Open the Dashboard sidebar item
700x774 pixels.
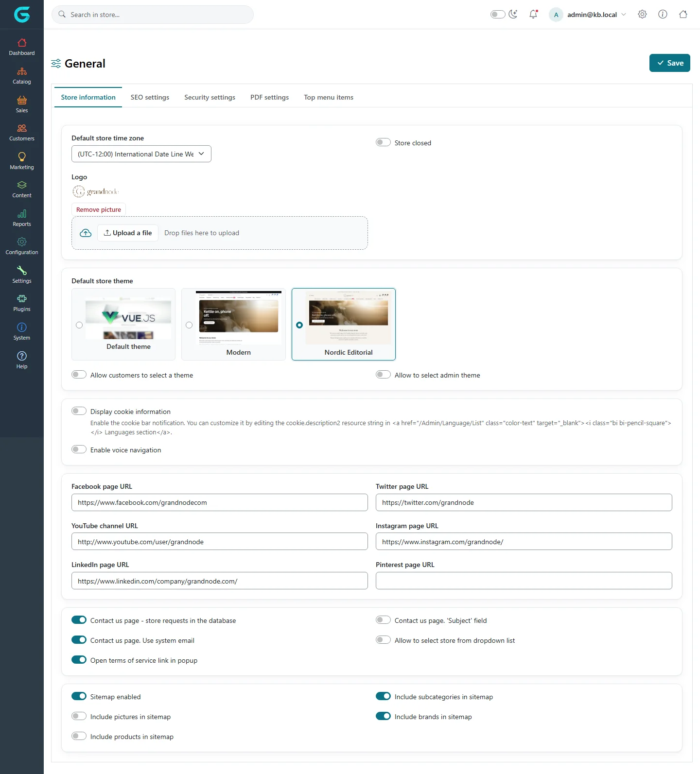(x=22, y=47)
